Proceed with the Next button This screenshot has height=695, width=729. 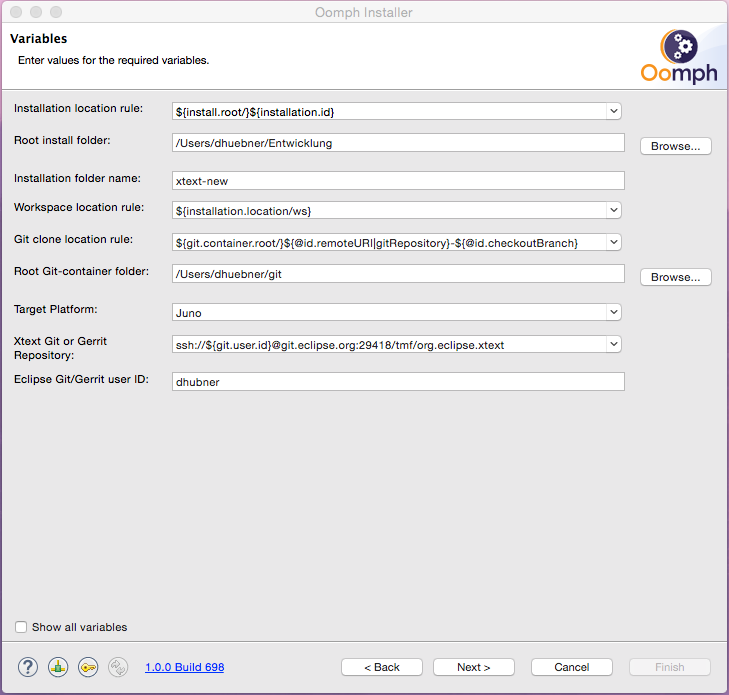[474, 667]
